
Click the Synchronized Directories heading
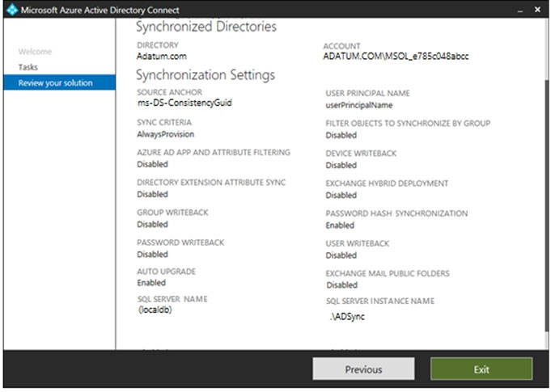pyautogui.click(x=206, y=27)
